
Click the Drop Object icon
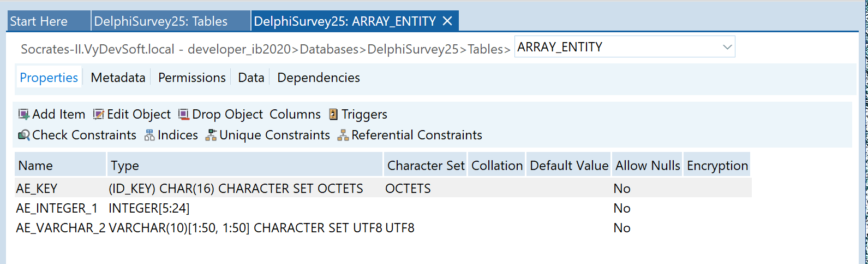pos(184,114)
